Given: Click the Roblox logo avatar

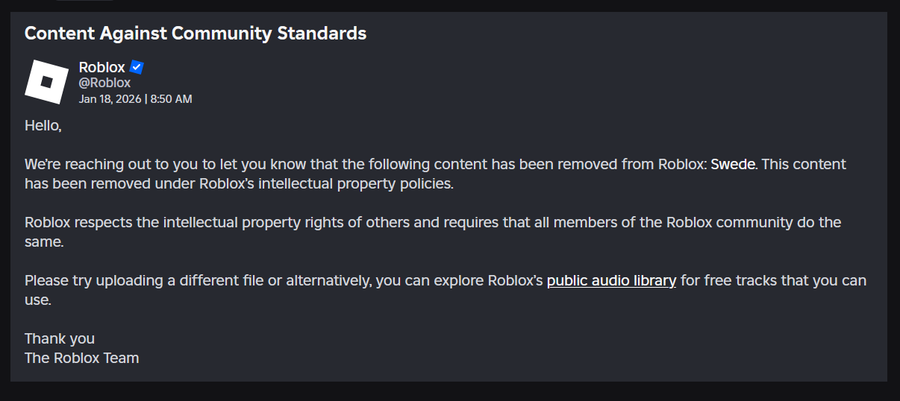Looking at the screenshot, I should click(x=45, y=82).
